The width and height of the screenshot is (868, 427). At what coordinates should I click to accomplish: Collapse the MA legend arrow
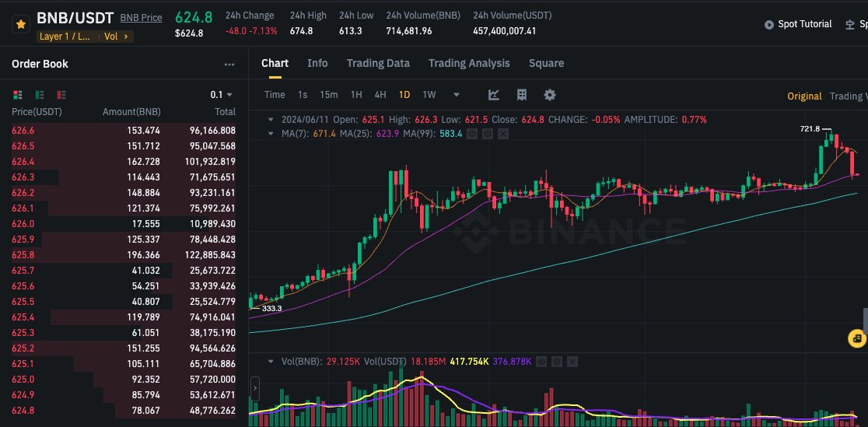(271, 134)
